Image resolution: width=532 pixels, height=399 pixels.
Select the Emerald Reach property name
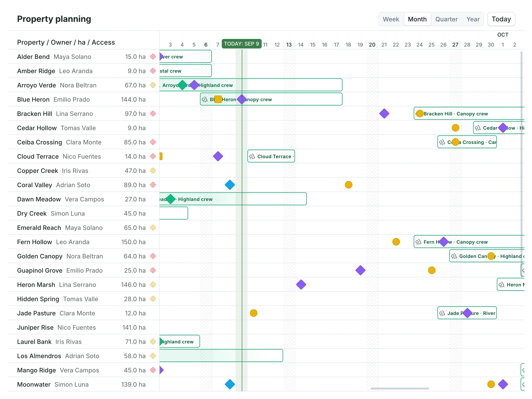coord(39,228)
